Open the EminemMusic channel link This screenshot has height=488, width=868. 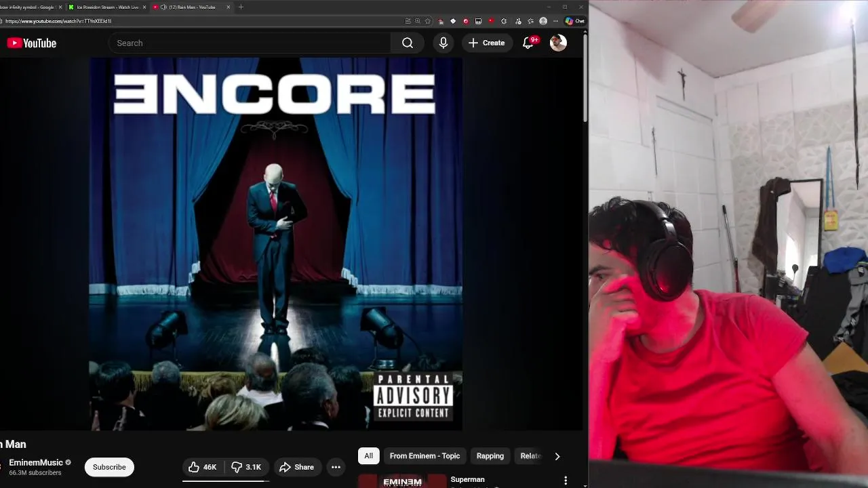[36, 463]
